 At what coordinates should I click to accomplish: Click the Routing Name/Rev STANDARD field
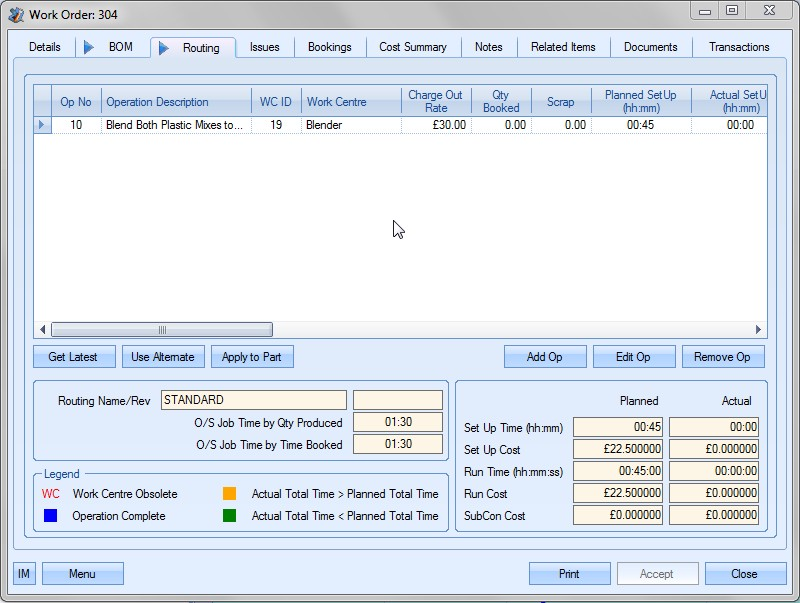coord(253,400)
